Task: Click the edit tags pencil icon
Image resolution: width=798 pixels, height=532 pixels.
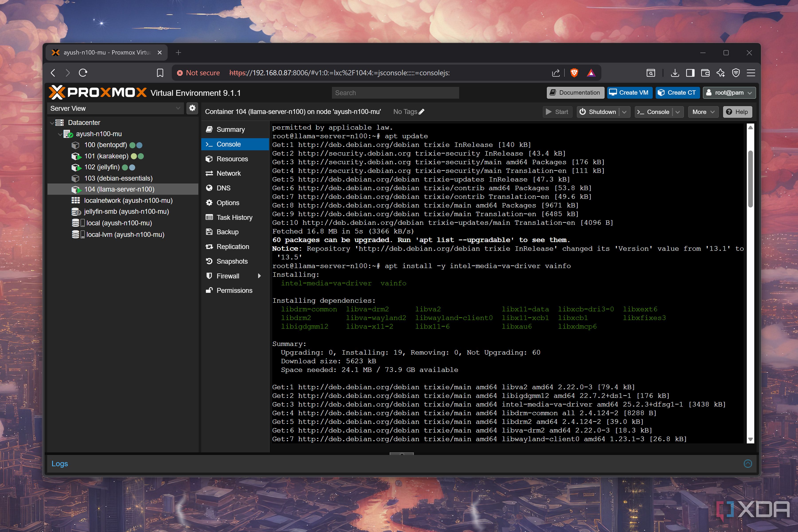Action: (x=422, y=112)
